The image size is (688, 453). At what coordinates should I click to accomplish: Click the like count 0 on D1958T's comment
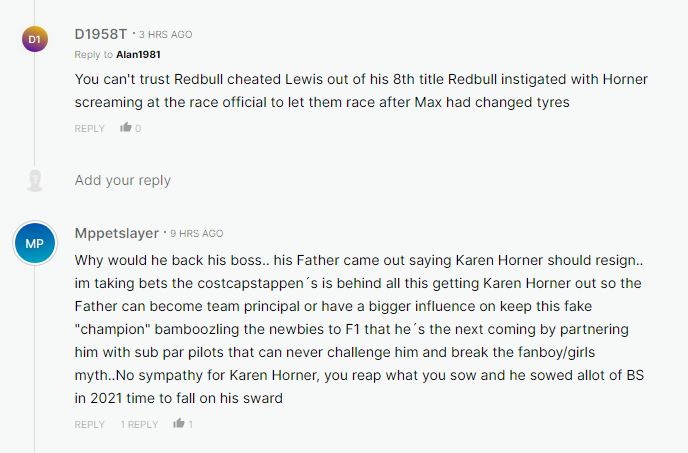click(138, 128)
